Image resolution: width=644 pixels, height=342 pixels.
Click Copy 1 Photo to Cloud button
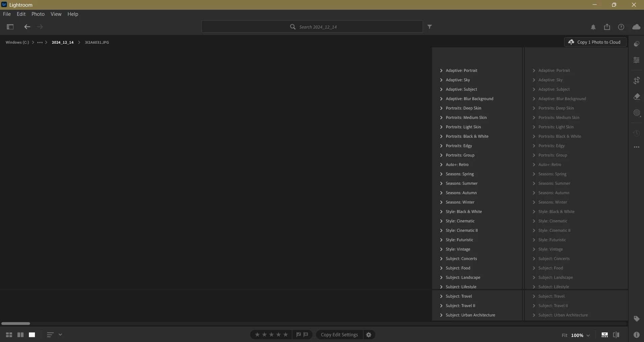[595, 42]
